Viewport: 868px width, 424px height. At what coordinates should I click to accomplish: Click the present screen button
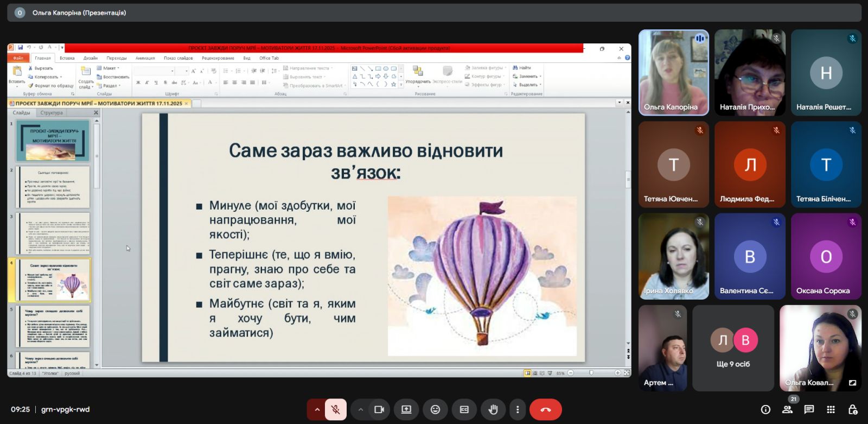[x=406, y=410]
